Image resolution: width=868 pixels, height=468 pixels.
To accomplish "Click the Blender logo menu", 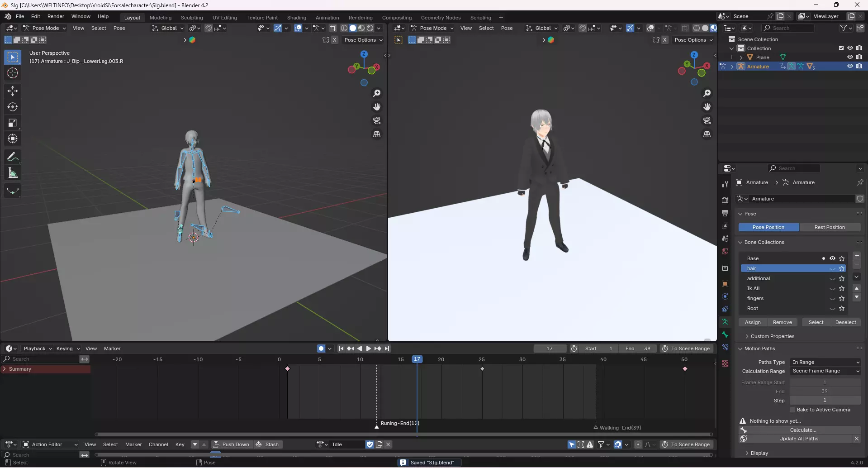I will 8,16.
